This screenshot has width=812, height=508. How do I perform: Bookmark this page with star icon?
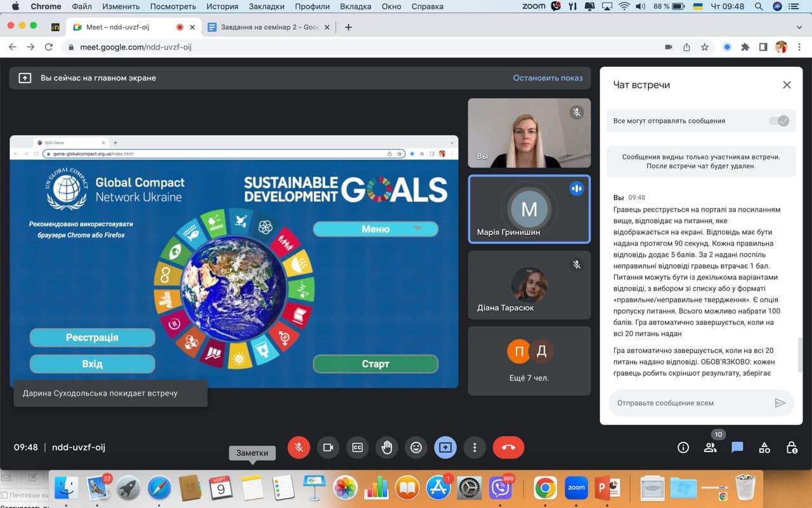coord(705,47)
